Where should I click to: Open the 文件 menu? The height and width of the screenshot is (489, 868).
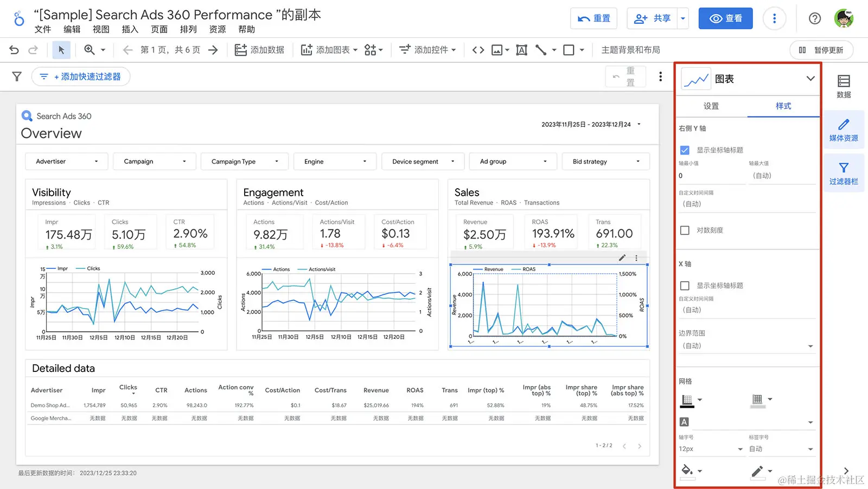click(x=43, y=29)
